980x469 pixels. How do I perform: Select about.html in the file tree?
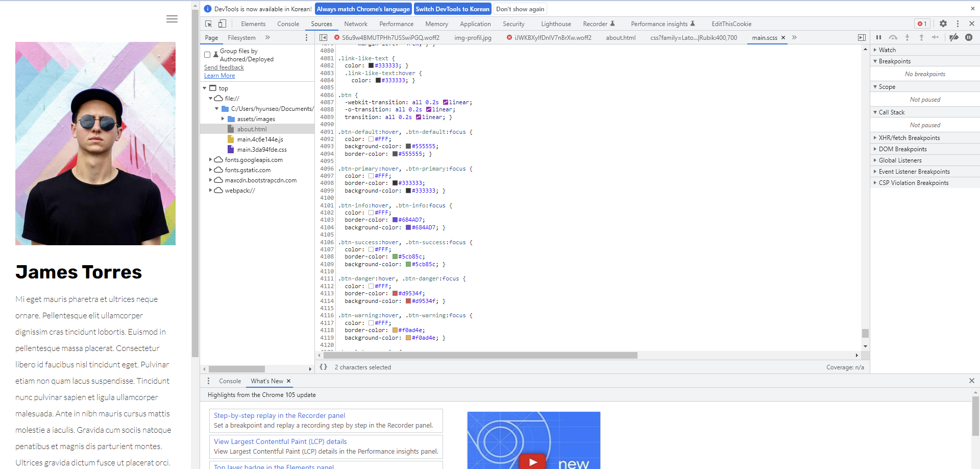tap(252, 129)
